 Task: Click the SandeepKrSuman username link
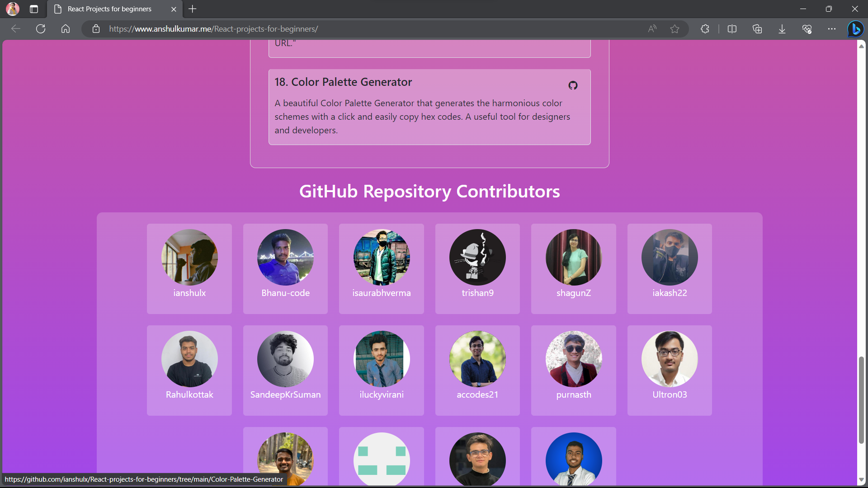[285, 394]
